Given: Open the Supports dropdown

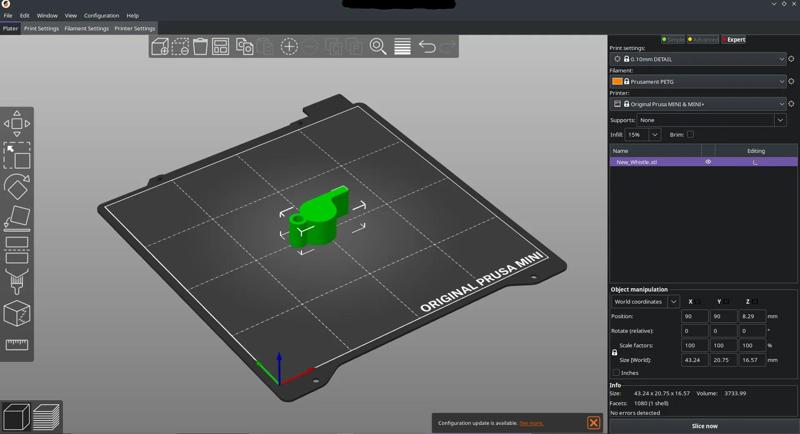Looking at the screenshot, I should (711, 120).
